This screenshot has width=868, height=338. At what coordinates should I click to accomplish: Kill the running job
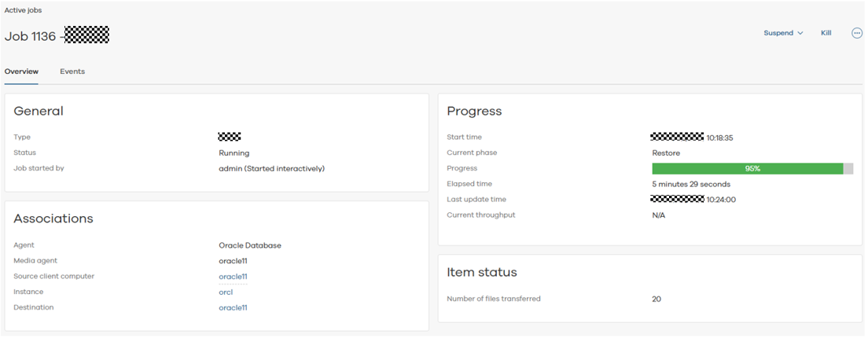(826, 33)
